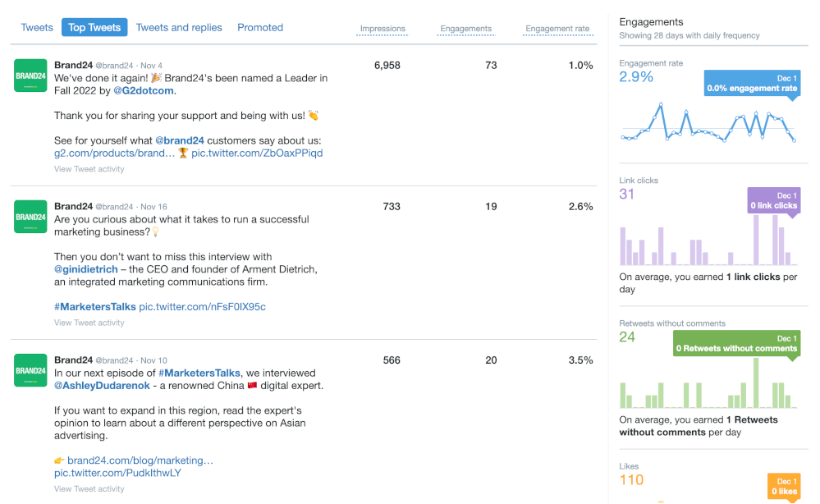This screenshot has height=504, width=820.
Task: Click the 24 retweets total
Action: click(x=627, y=337)
